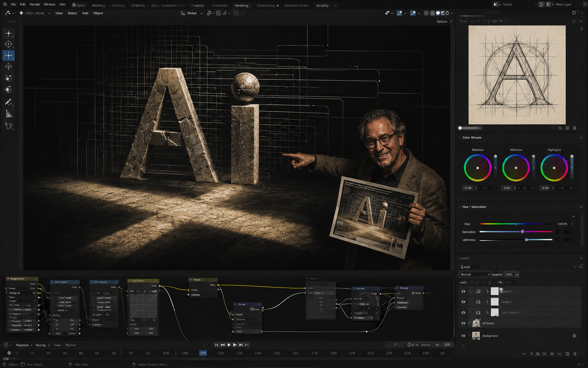This screenshot has width=588, height=368.
Task: Play the animation
Action: [x=235, y=345]
